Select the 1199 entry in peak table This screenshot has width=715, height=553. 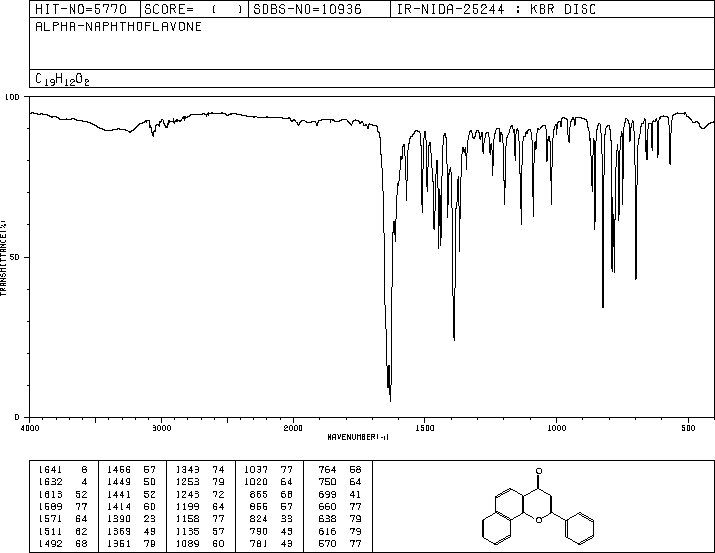point(200,506)
